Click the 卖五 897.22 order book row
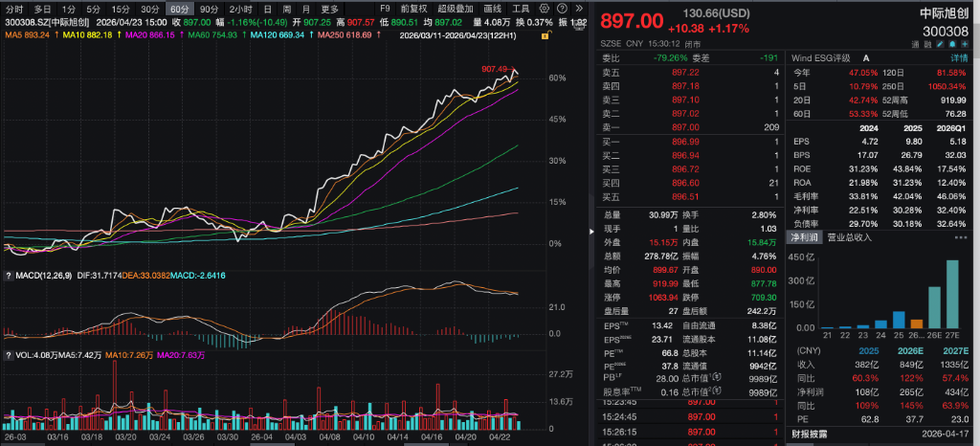980x446 pixels. [690, 73]
